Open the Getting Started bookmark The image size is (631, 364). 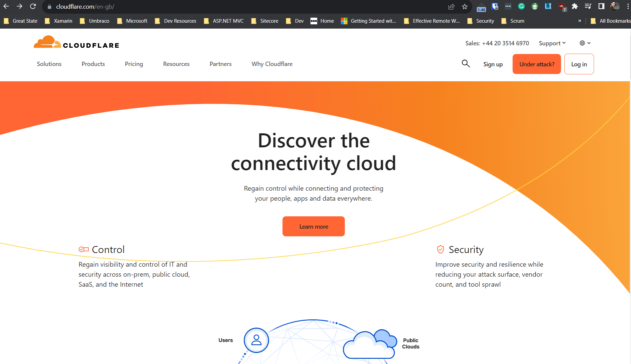(369, 21)
